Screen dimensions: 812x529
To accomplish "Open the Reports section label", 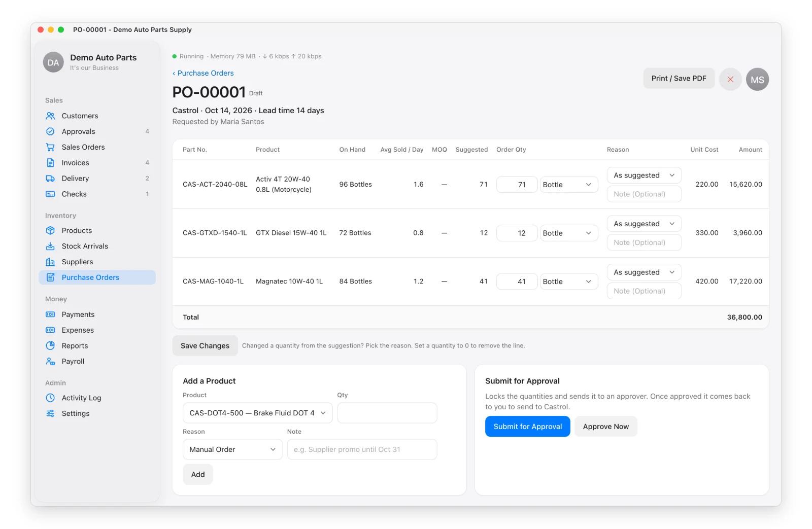I will point(75,346).
